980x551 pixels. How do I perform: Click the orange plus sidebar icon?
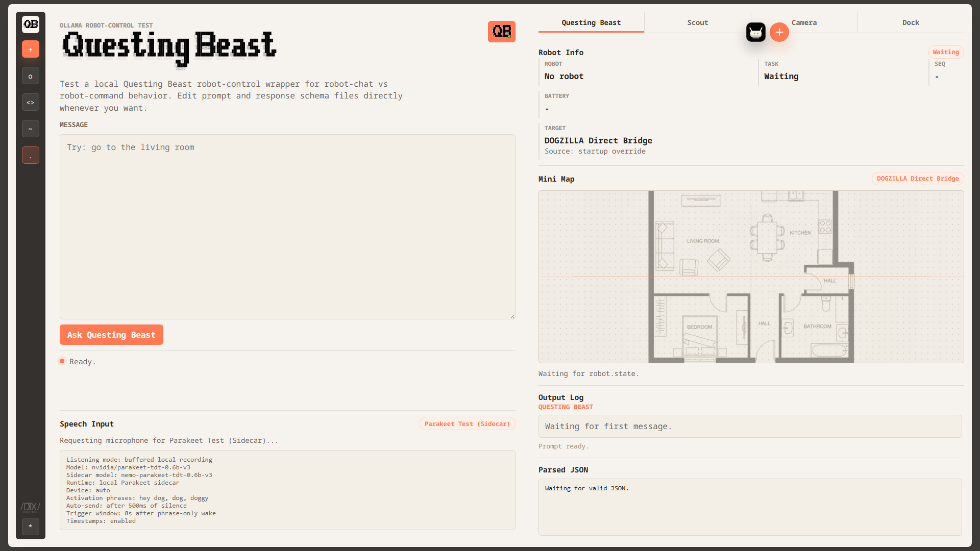[31, 49]
